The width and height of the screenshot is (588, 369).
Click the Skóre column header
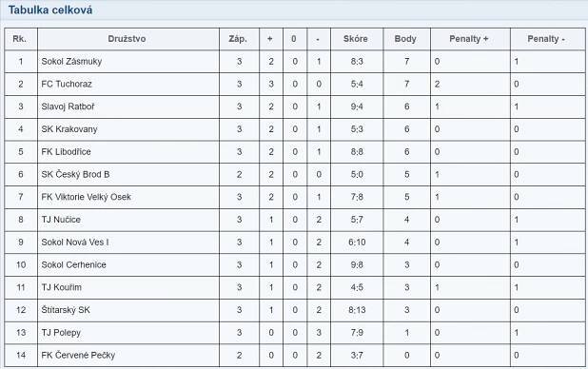click(x=356, y=39)
